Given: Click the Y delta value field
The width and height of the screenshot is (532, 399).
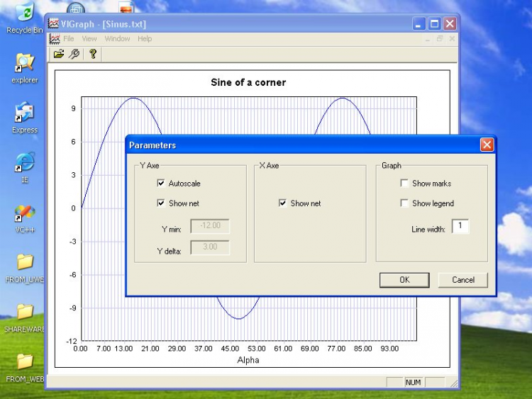Looking at the screenshot, I should coord(210,247).
